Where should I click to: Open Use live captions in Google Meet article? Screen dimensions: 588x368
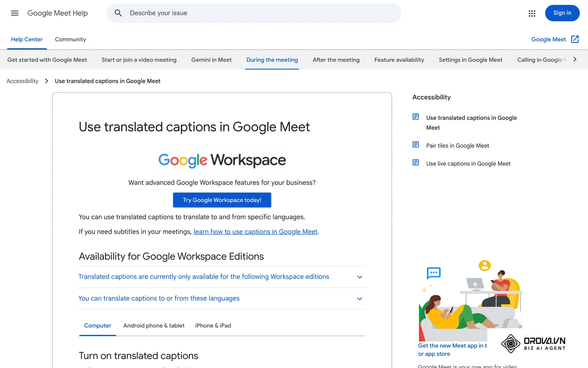pyautogui.click(x=468, y=164)
